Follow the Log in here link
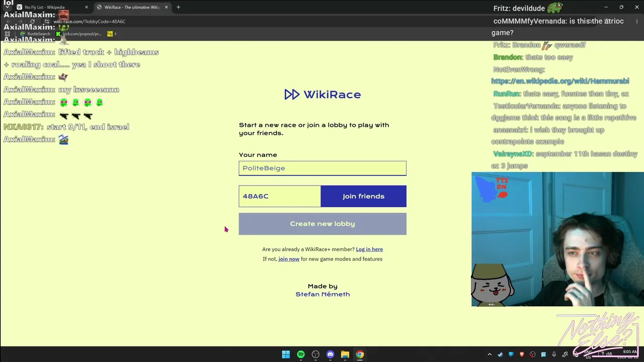The width and height of the screenshot is (644, 362). tap(369, 249)
